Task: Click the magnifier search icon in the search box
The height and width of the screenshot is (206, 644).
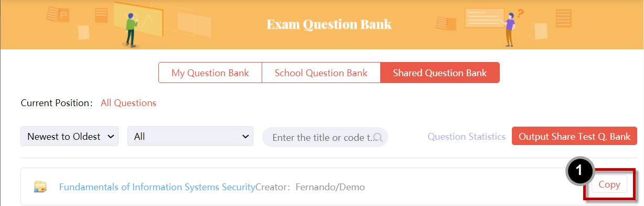Action: 378,138
